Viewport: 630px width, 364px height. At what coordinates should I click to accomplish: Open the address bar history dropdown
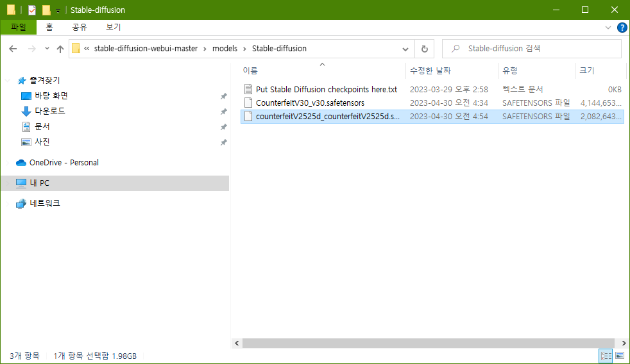(x=405, y=49)
